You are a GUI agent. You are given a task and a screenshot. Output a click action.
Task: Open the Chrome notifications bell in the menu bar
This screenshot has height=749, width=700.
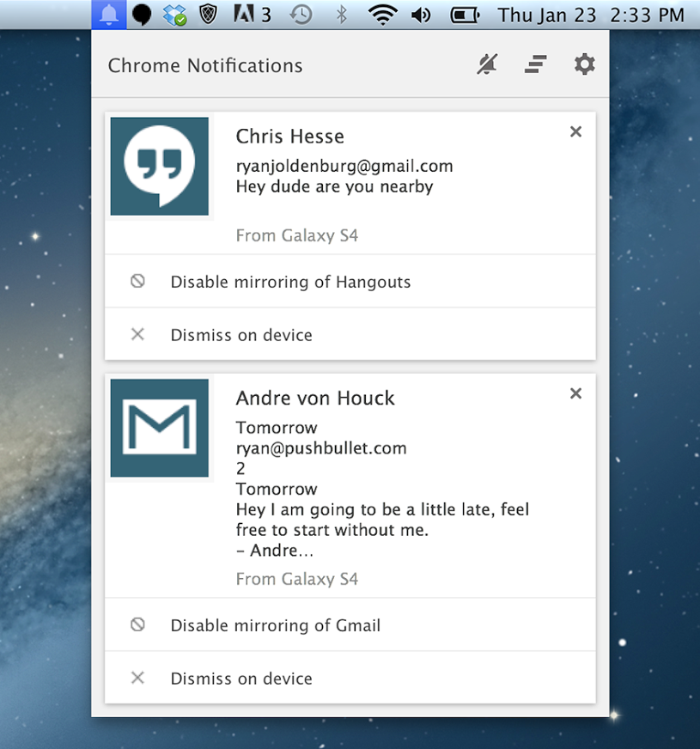point(108,14)
